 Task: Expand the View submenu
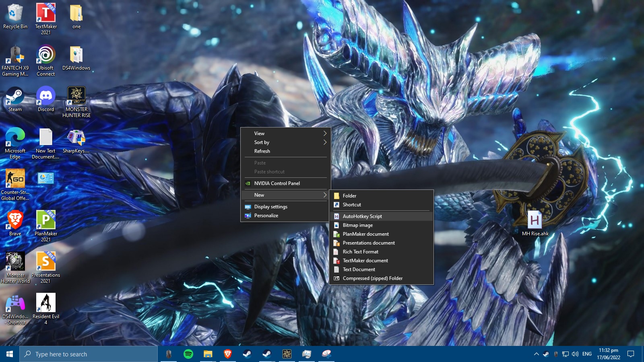point(286,134)
